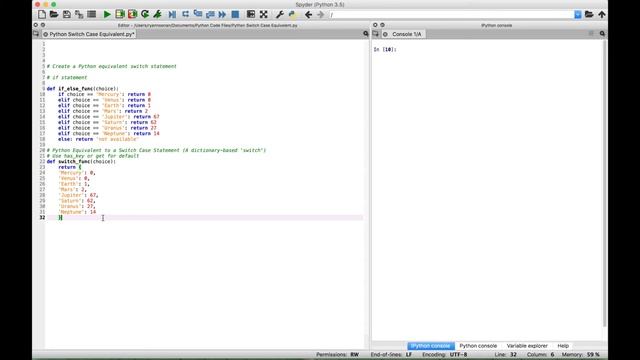
Task: Close the Python Switch Case Equivalent.py tab
Action: [x=45, y=34]
